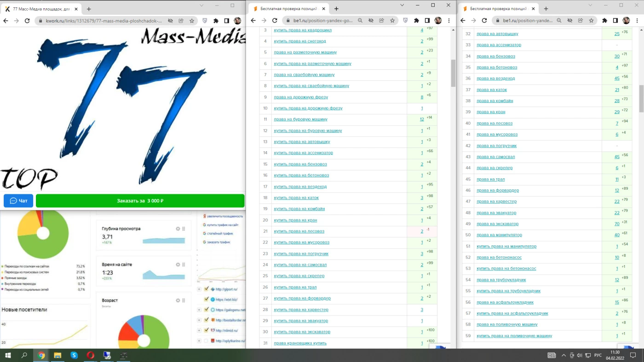
Task: Select the 77 Масс-Медиа kwork tab
Action: pyautogui.click(x=41, y=9)
